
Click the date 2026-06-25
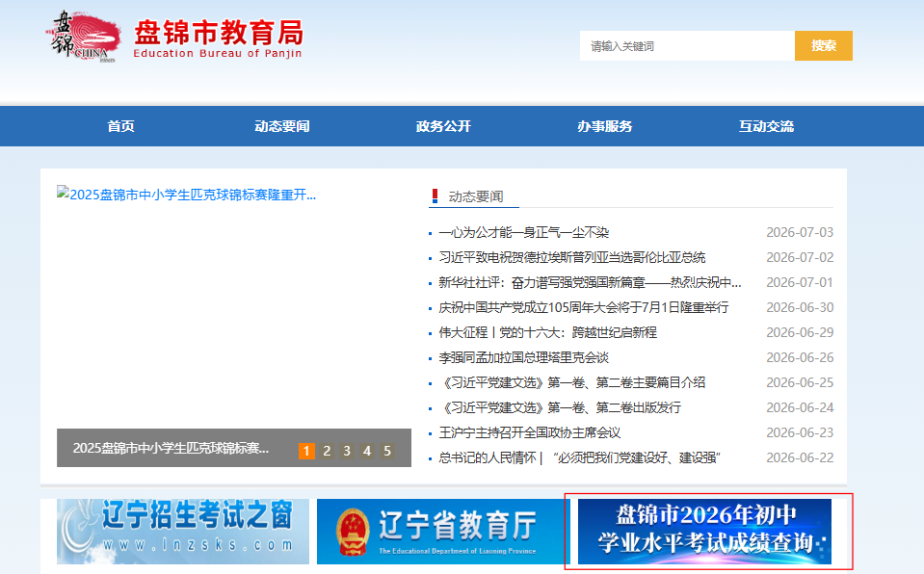(800, 383)
